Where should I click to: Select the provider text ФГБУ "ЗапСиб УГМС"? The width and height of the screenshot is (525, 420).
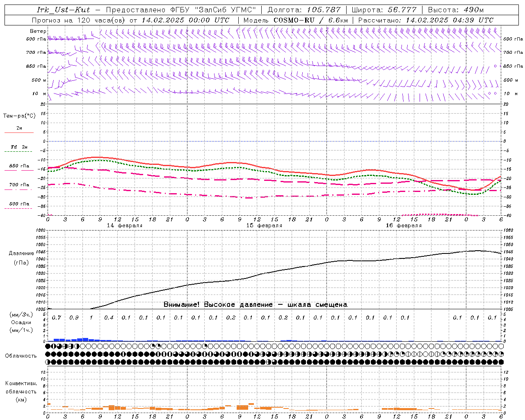[x=213, y=10]
